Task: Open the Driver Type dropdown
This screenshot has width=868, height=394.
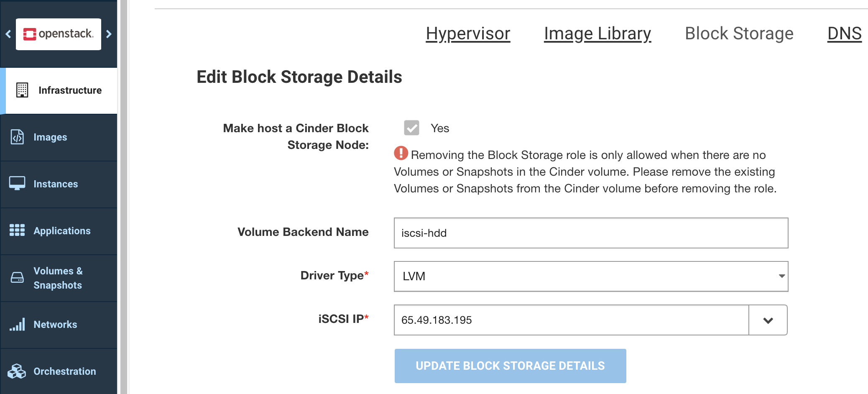Action: point(591,276)
